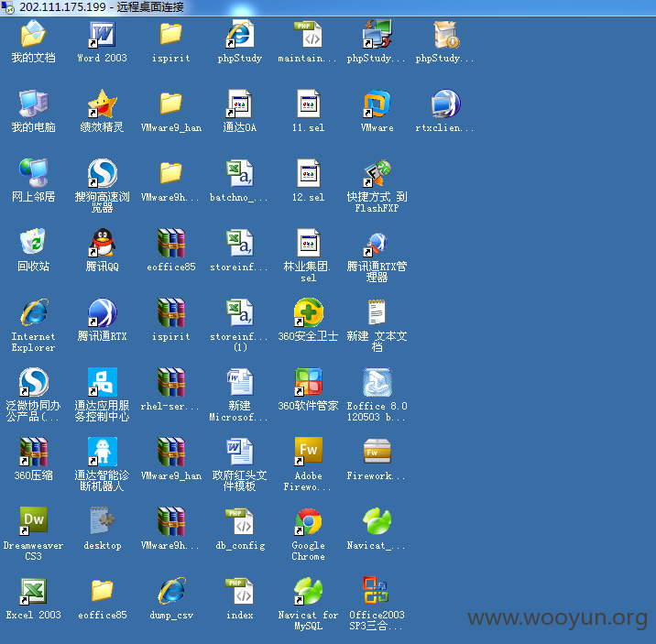
Task: Launch 腾讯QQ penguin icon
Action: 102,242
